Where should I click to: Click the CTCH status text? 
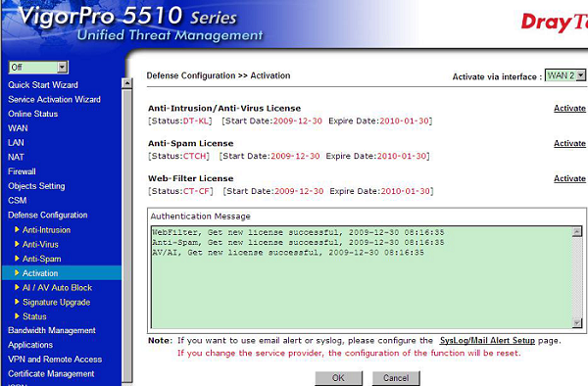point(195,156)
